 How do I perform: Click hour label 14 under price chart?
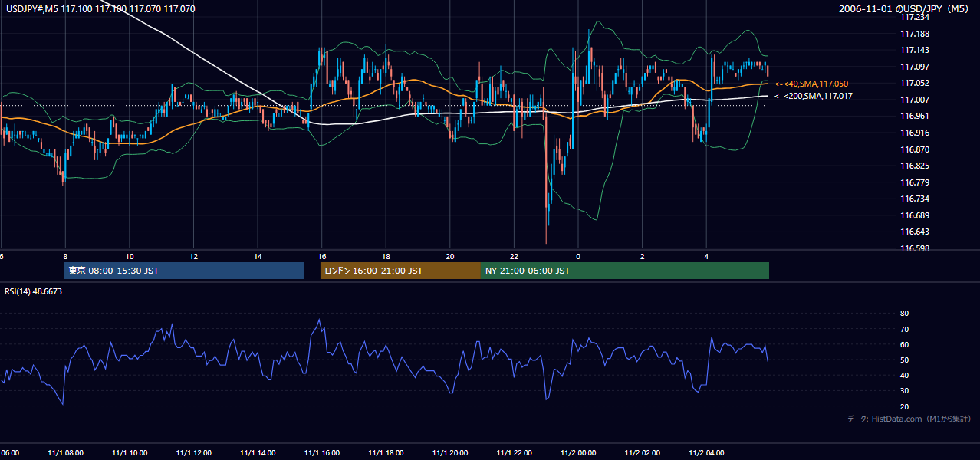(258, 256)
